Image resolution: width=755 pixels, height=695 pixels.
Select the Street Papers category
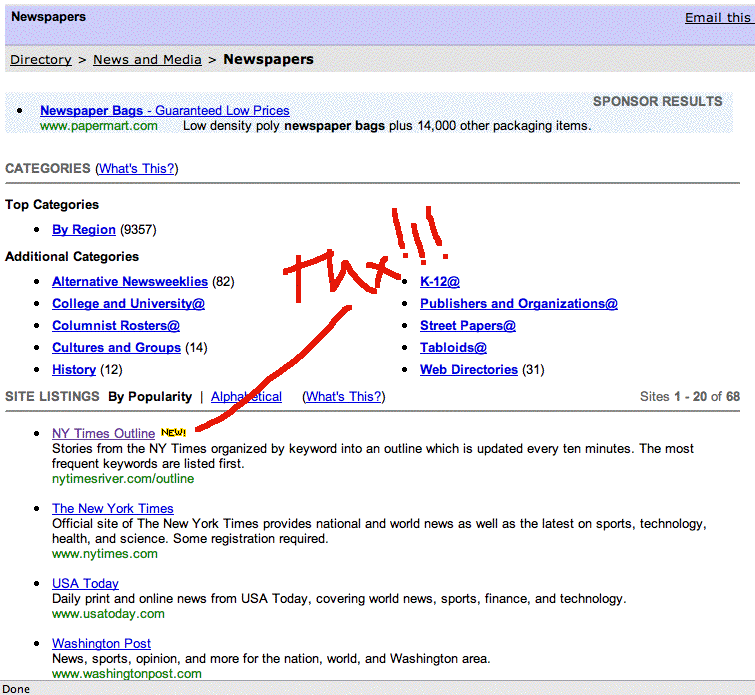pyautogui.click(x=467, y=326)
